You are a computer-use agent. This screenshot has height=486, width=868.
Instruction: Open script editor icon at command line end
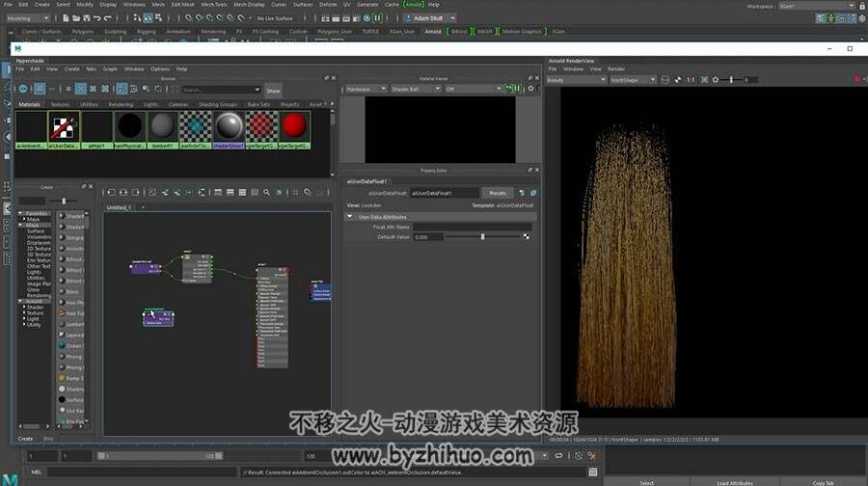(x=593, y=472)
